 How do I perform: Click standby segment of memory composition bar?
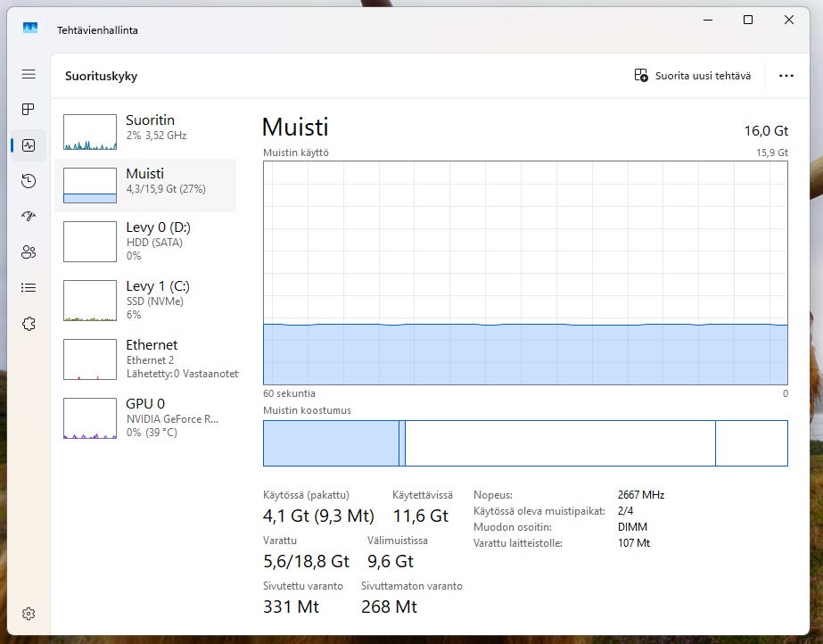point(560,443)
